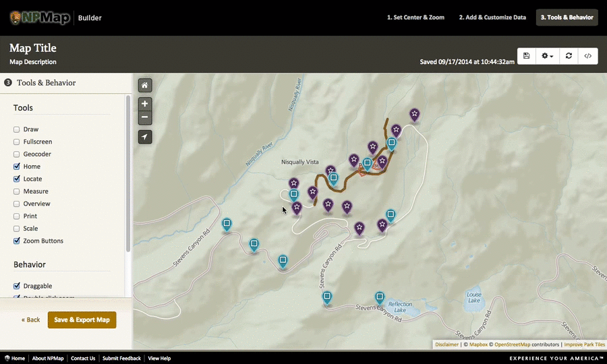The image size is (607, 364).
Task: Open the settings gear dropdown
Action: pyautogui.click(x=547, y=56)
